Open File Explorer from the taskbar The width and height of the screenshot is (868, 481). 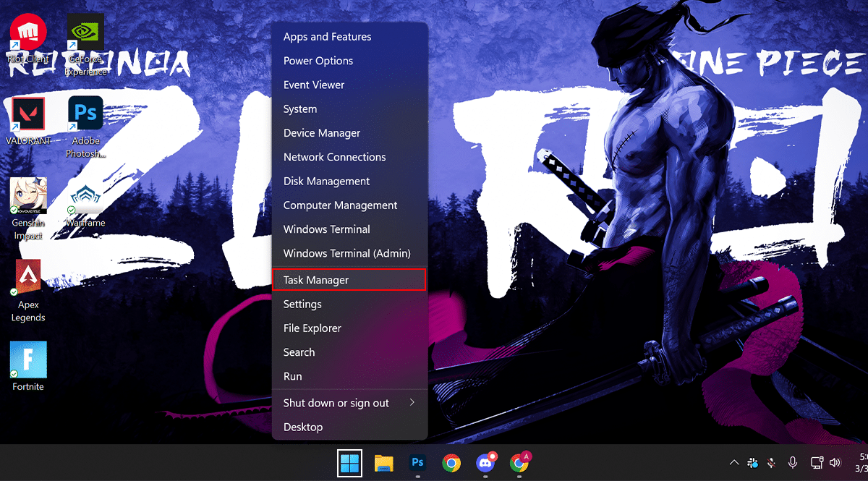[383, 463]
